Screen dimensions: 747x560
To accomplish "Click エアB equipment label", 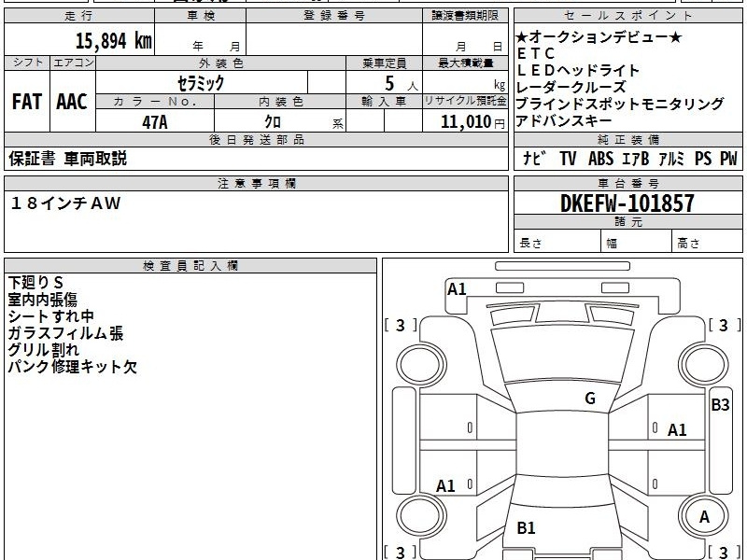I will click(x=636, y=159).
